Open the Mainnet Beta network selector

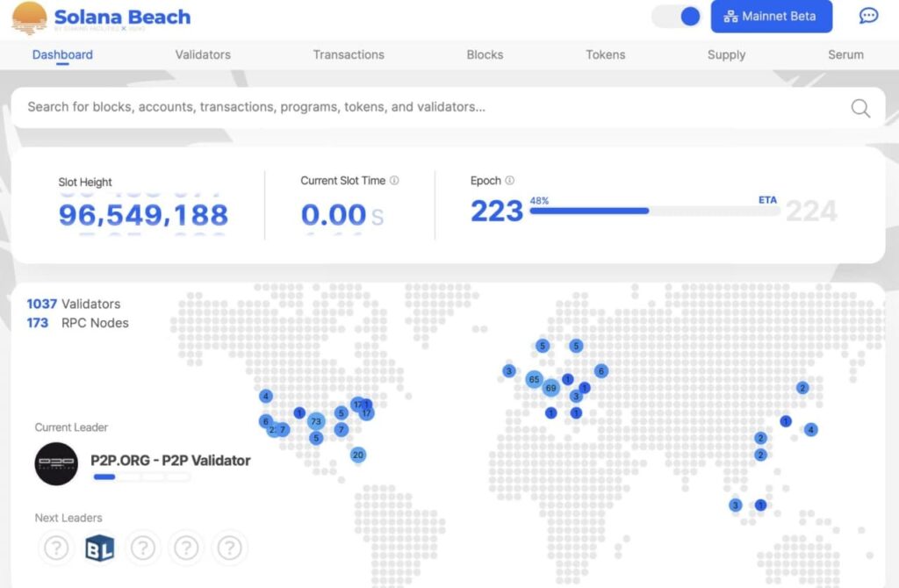pyautogui.click(x=771, y=17)
